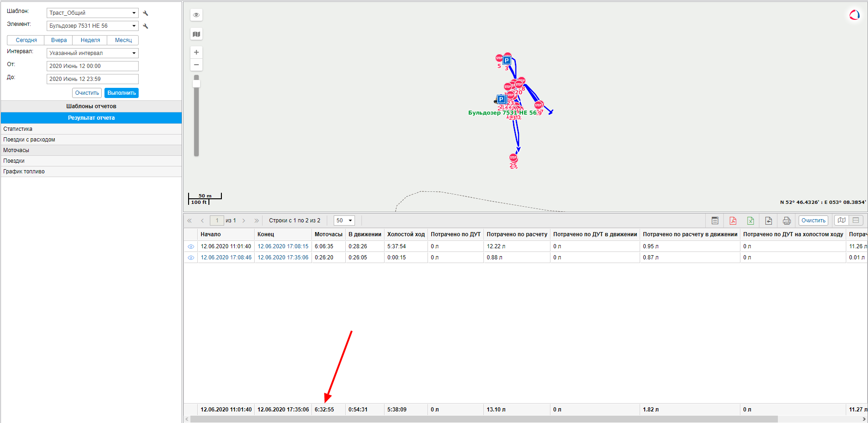
Task: Toggle eye icon for 11:01:40 row
Action: pyautogui.click(x=191, y=247)
